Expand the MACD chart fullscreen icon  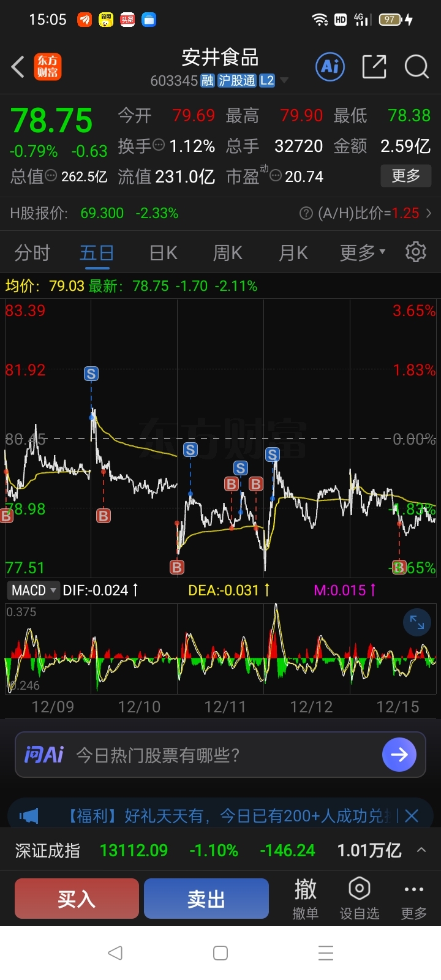pyautogui.click(x=417, y=622)
